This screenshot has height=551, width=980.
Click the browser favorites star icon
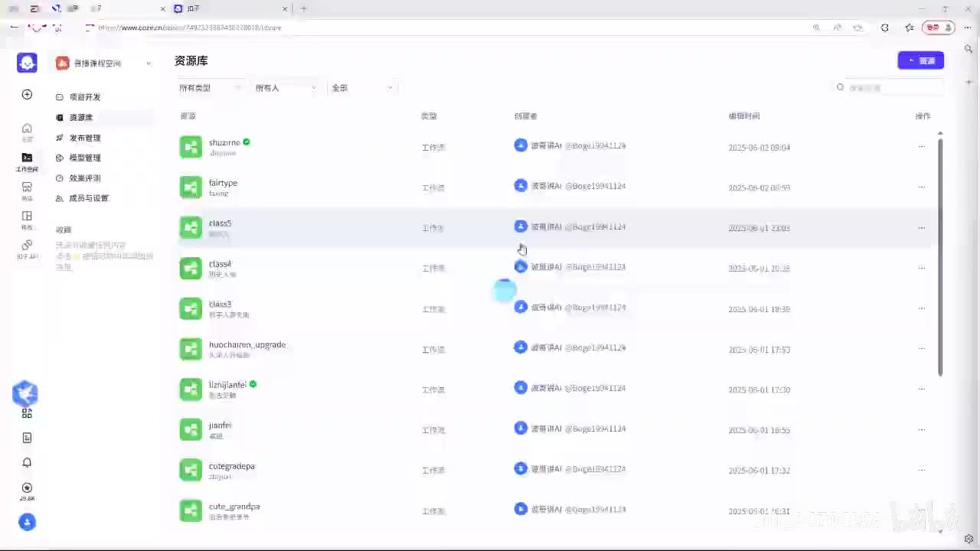tap(910, 28)
